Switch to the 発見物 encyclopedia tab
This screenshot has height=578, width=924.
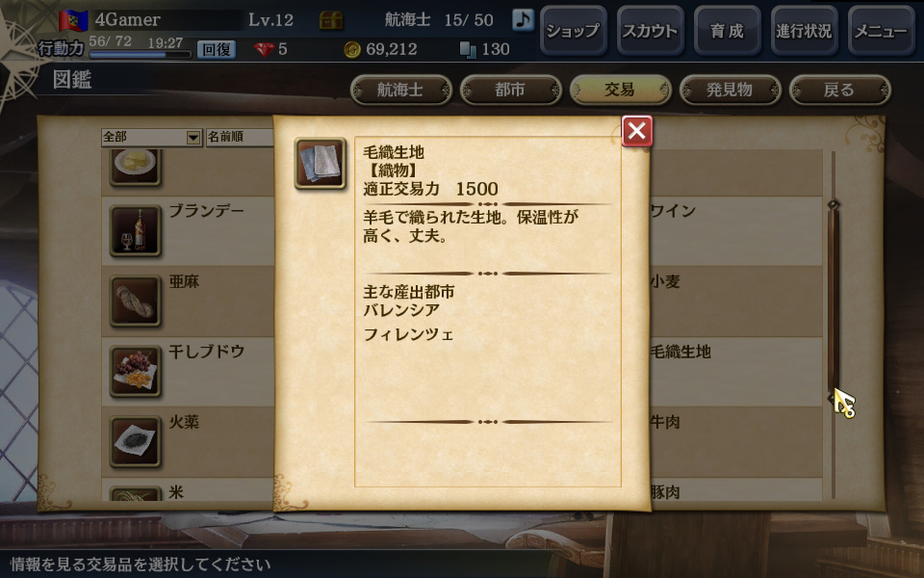731,91
